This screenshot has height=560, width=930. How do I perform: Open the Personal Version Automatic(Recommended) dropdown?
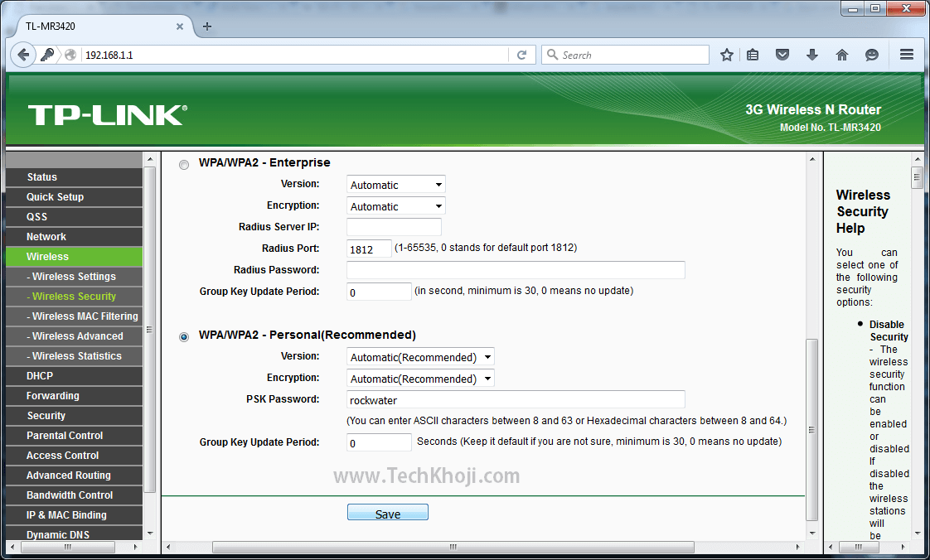pos(420,357)
